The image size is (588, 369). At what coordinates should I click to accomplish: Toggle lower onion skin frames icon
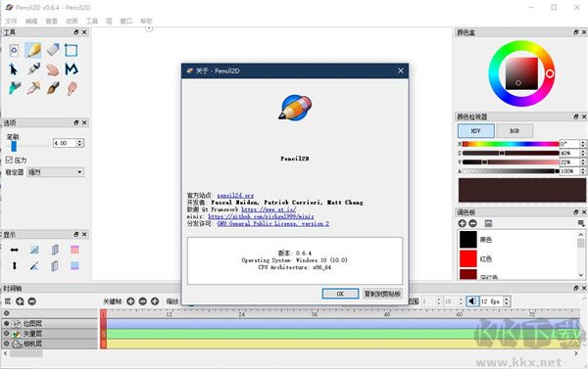[55, 266]
